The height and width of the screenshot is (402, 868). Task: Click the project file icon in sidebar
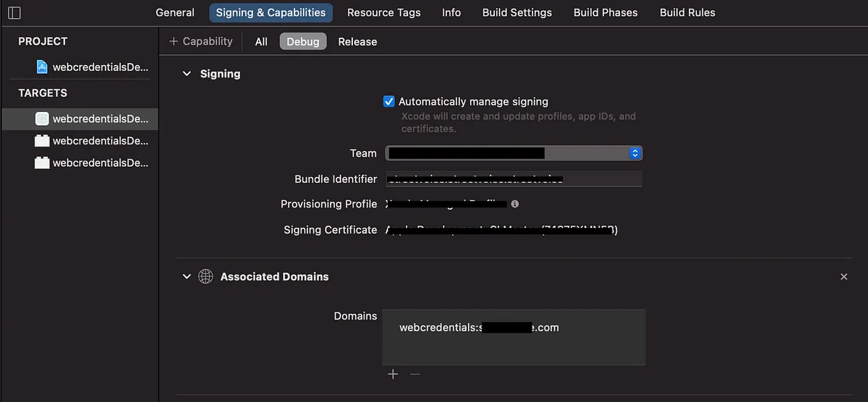42,67
